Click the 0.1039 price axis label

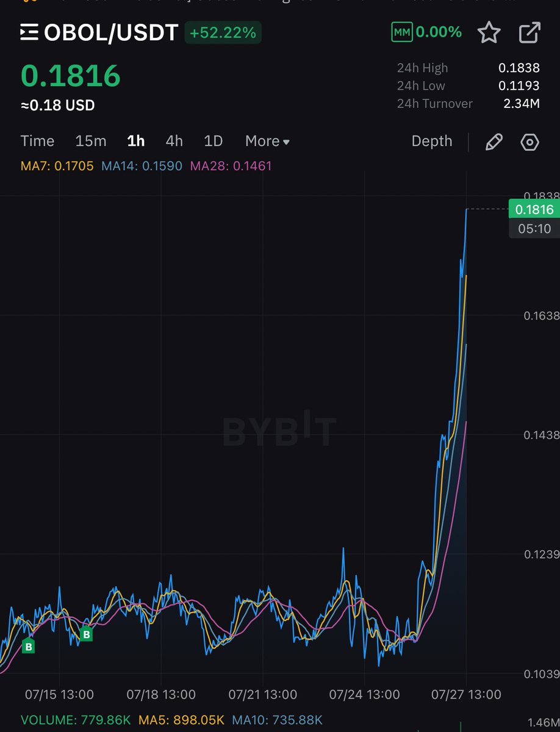click(x=542, y=673)
